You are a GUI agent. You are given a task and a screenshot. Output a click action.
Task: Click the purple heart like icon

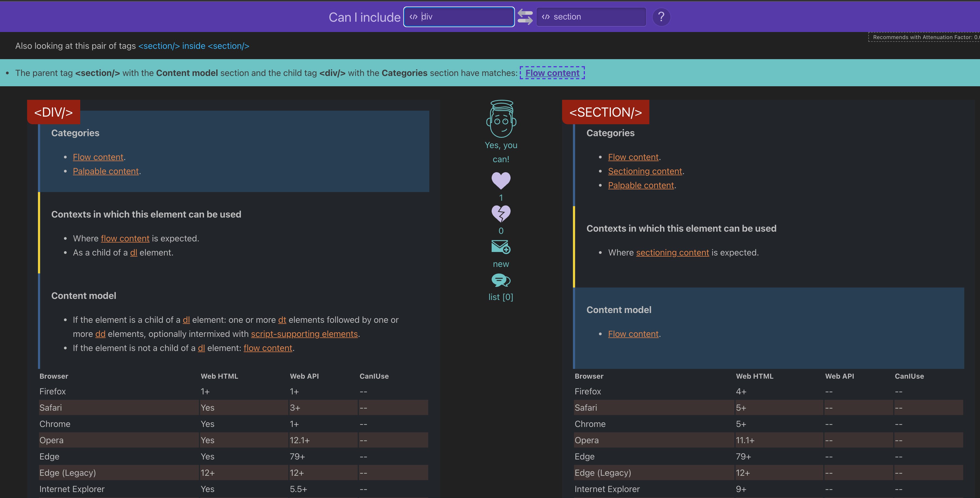[501, 180]
